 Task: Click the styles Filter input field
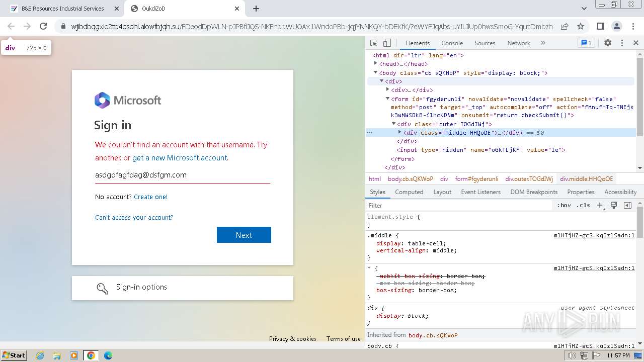pos(459,205)
